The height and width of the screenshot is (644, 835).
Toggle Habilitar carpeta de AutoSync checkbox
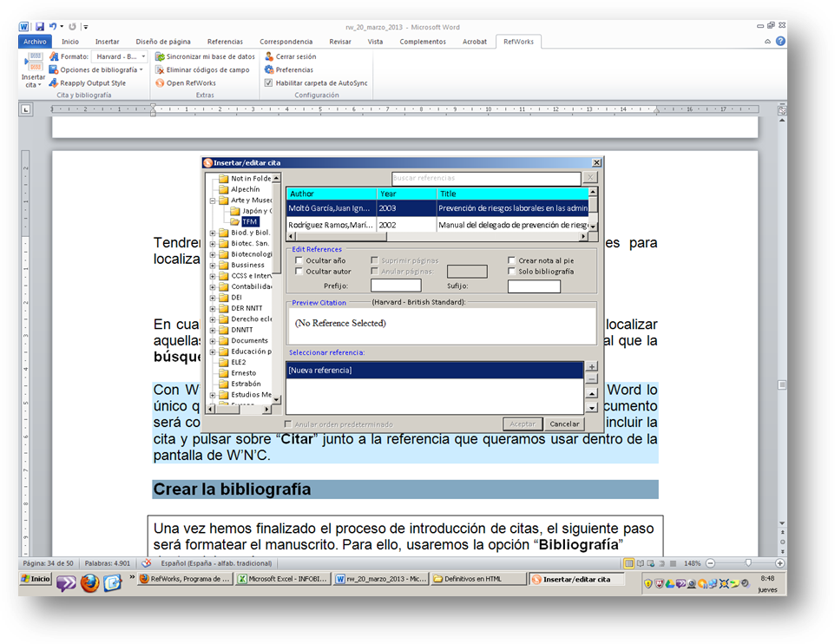coord(268,83)
